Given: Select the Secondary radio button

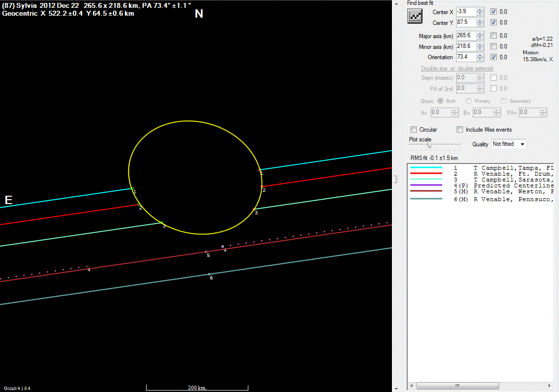Looking at the screenshot, I should coord(503,101).
